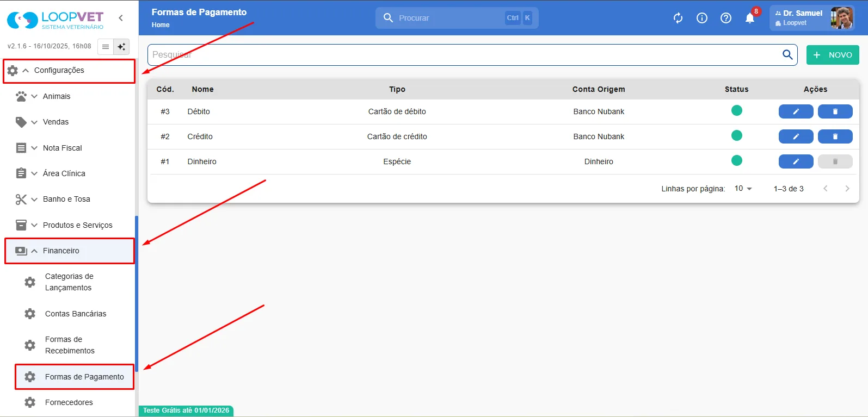Viewport: 868px width, 417px height.
Task: Collapse the Configurações section chevron
Action: click(26, 71)
